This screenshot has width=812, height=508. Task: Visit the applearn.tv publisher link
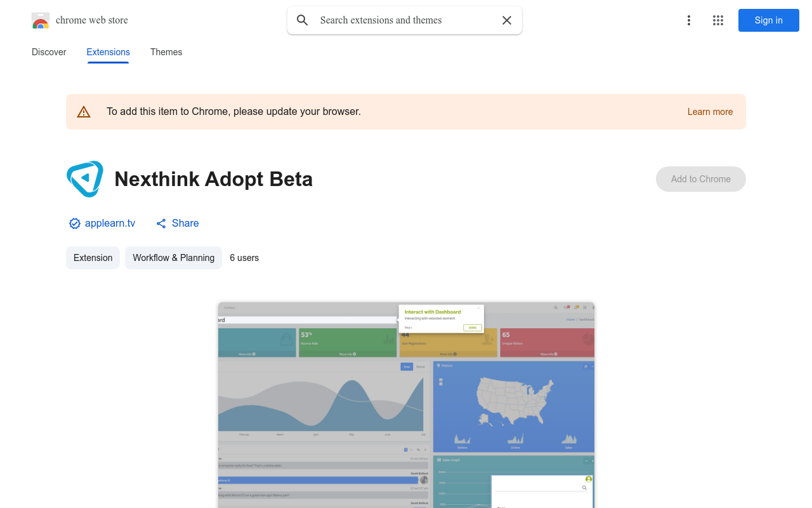(110, 224)
